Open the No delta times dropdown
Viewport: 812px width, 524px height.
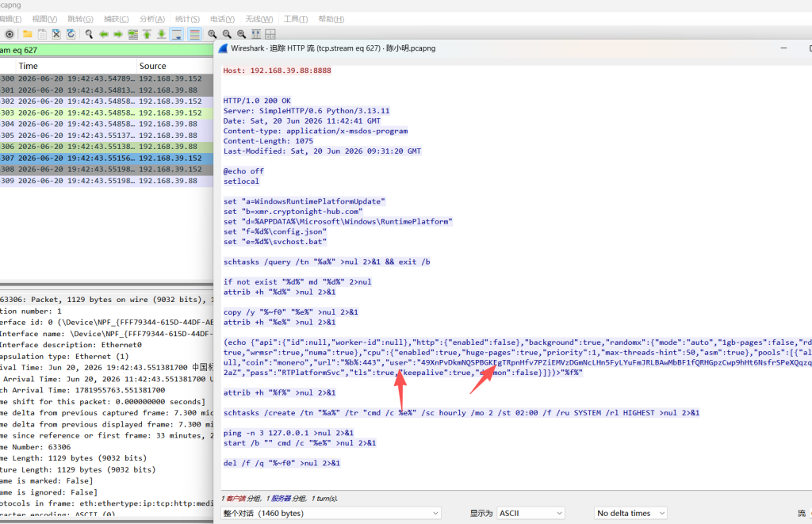(x=630, y=513)
